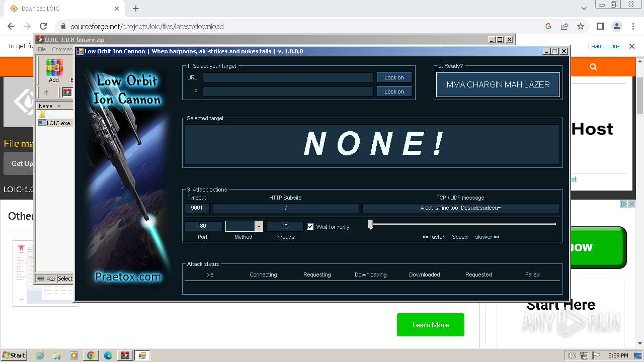
Task: Click the Idle column label in Attack status
Action: 209,275
